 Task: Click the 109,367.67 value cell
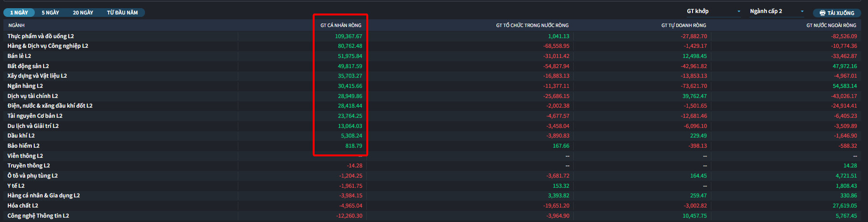348,36
